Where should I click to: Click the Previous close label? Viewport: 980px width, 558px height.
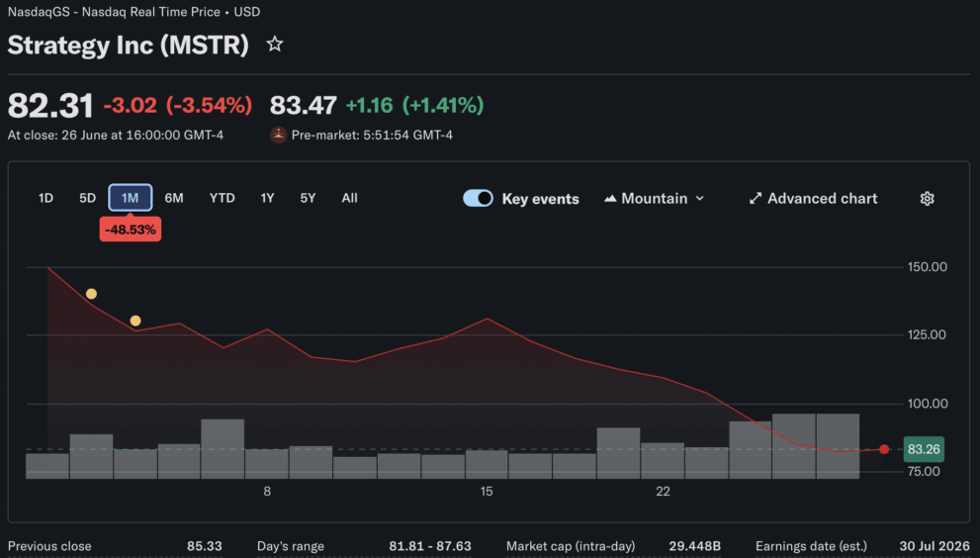[49, 546]
